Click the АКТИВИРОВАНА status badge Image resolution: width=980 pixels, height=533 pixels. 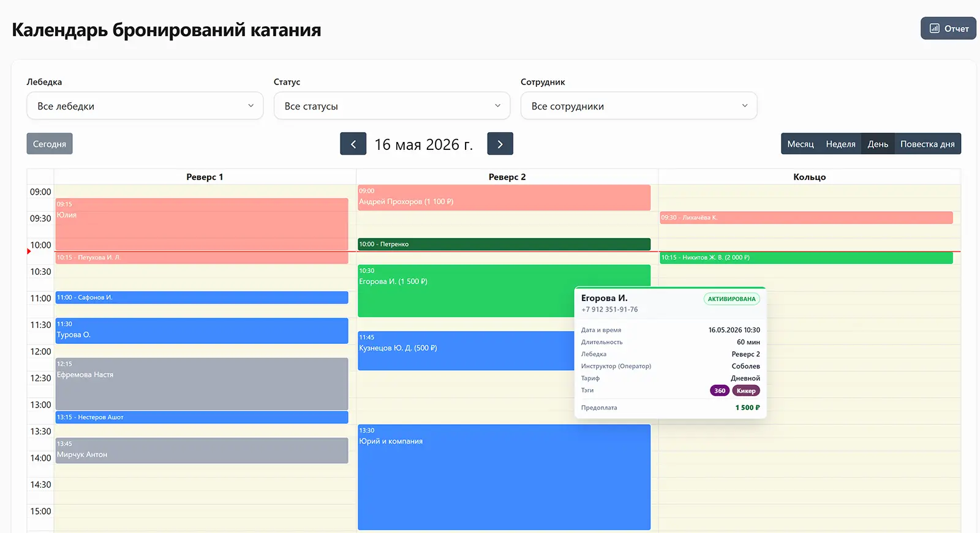[x=732, y=299]
